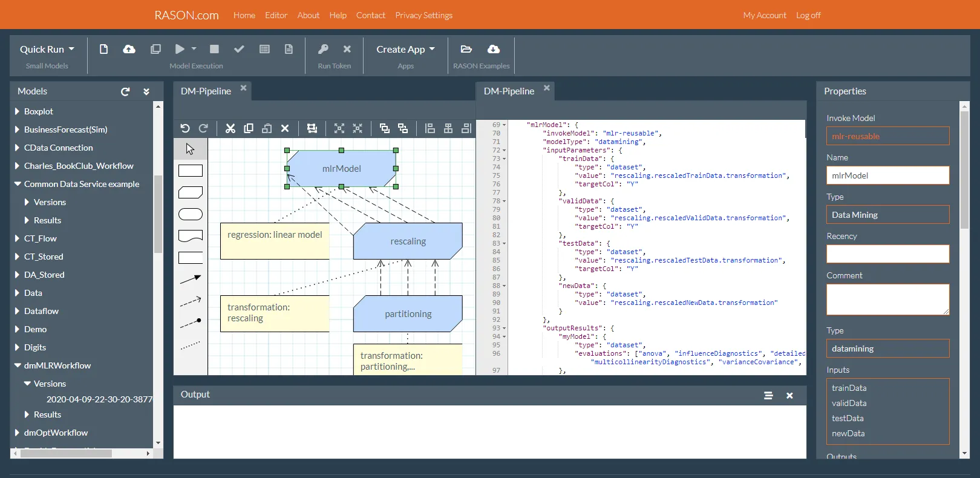Click the bring to front icon
Screen dimensions: 980x478
click(x=384, y=128)
